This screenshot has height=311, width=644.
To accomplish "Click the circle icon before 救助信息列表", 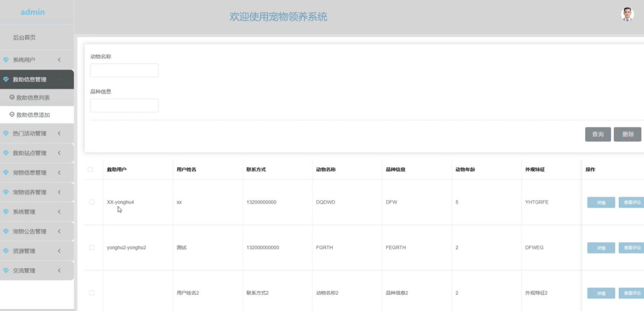I will (12, 97).
